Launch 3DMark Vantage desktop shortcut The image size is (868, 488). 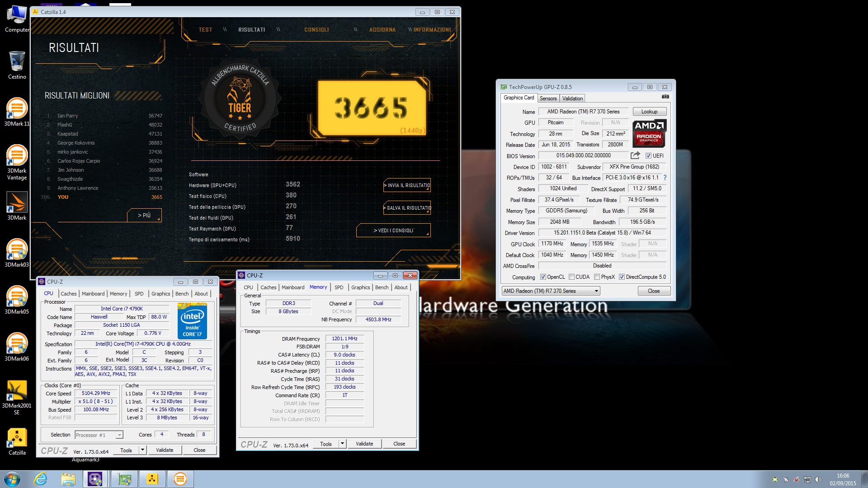coord(17,163)
